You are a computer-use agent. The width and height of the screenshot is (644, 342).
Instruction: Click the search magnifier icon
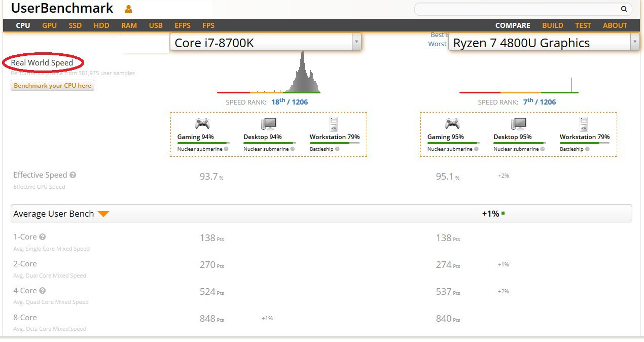624,9
